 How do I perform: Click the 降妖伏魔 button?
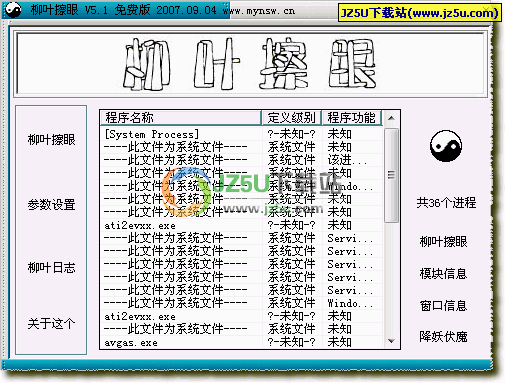[443, 337]
